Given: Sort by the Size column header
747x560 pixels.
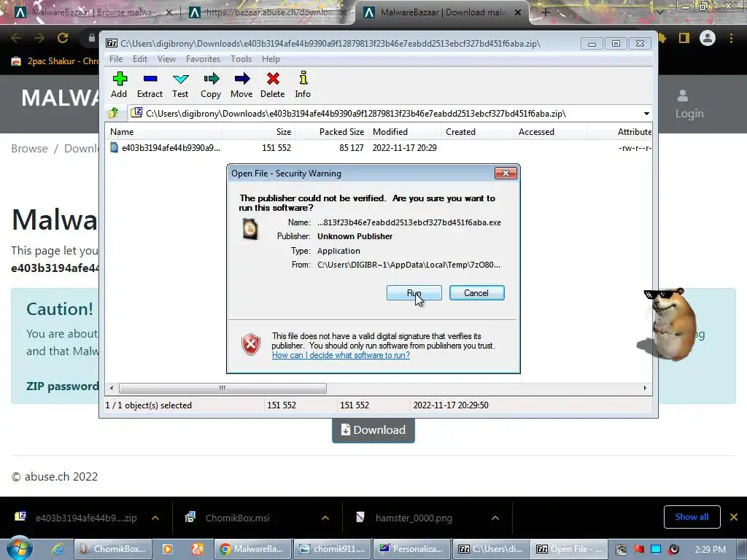Looking at the screenshot, I should (259, 132).
